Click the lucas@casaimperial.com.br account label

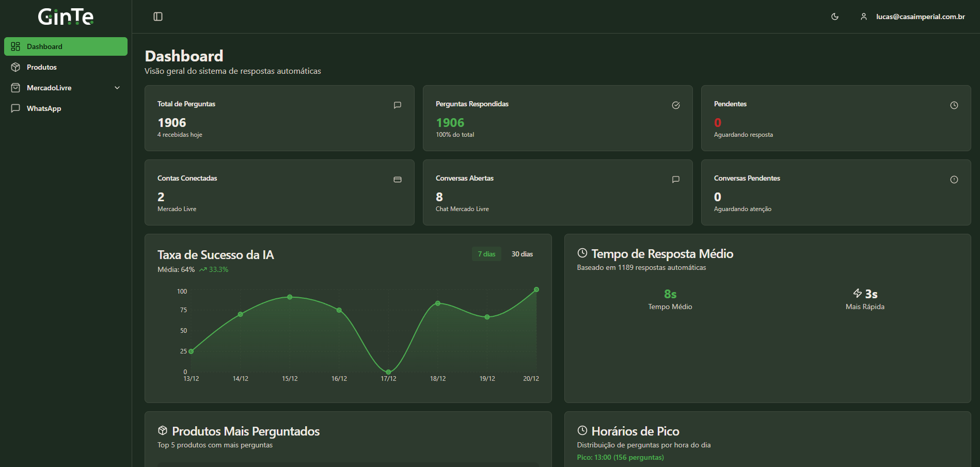pos(921,17)
